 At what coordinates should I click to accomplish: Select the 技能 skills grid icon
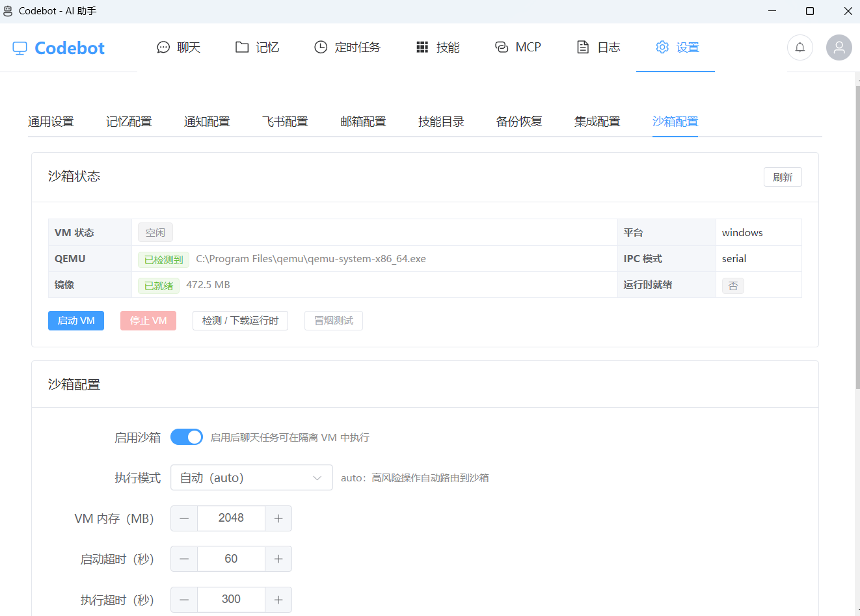pos(422,47)
